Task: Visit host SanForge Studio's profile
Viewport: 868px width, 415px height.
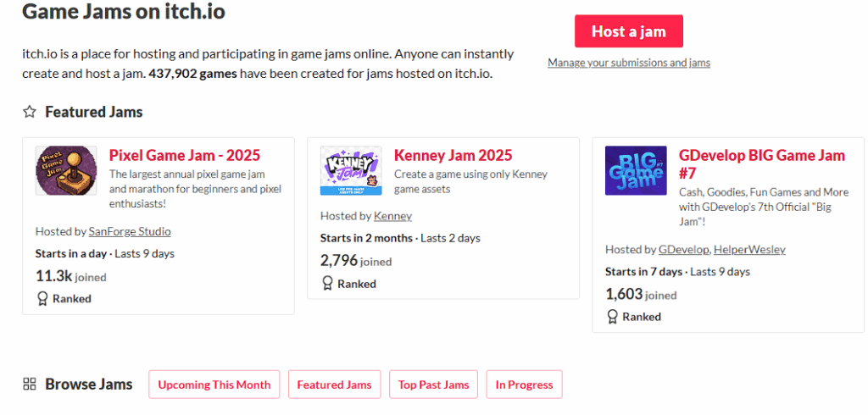Action: tap(130, 231)
